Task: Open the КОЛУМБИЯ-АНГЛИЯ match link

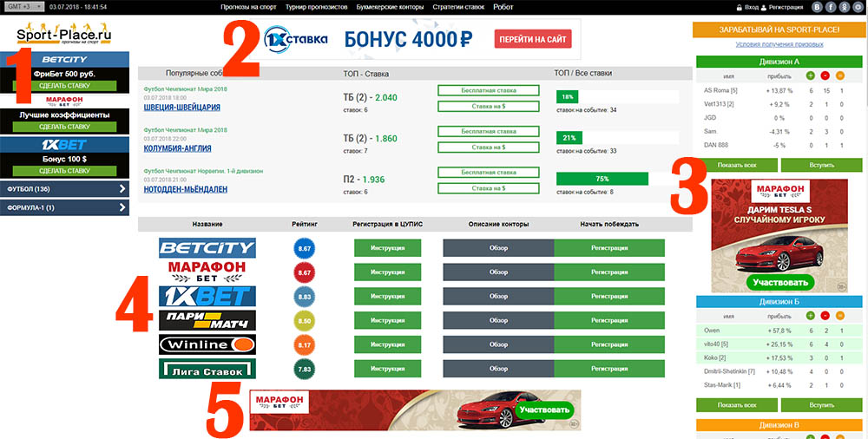Action: [177, 148]
